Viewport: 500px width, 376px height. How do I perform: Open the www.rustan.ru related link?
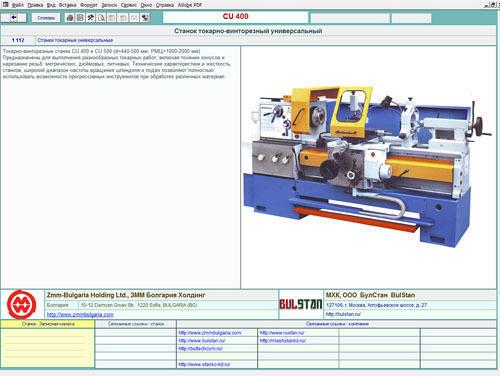click(282, 333)
